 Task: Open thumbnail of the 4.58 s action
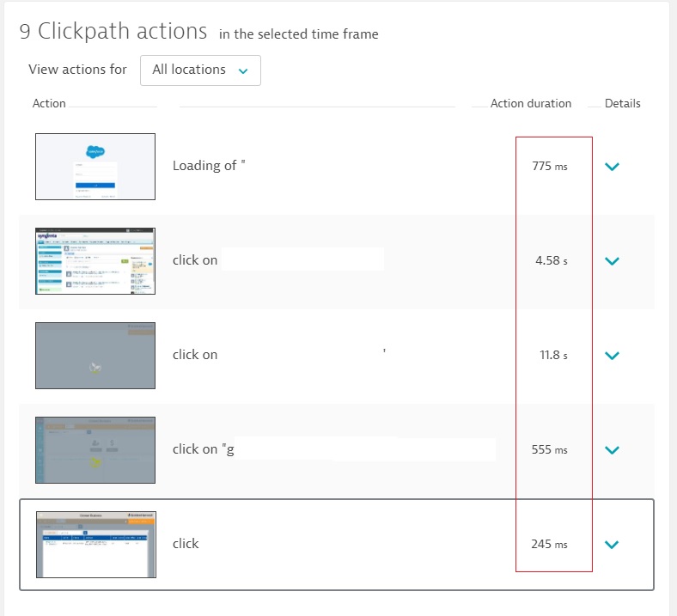(x=95, y=261)
